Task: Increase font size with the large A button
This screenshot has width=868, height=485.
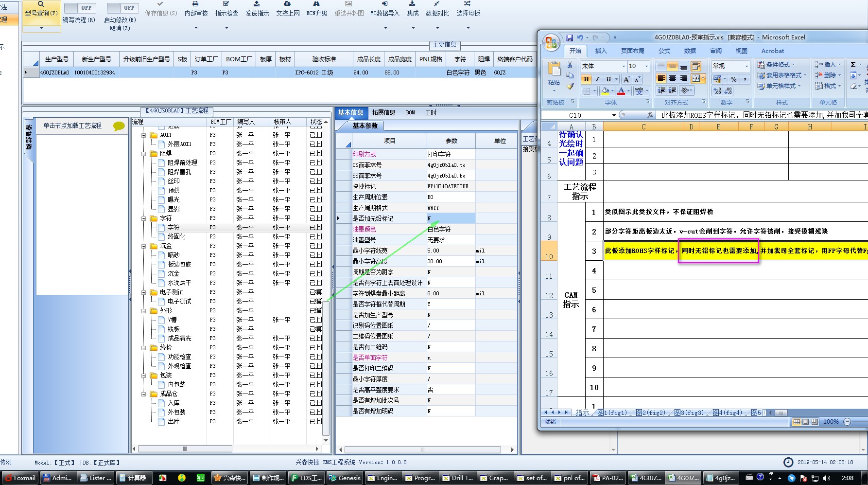Action: click(x=626, y=79)
